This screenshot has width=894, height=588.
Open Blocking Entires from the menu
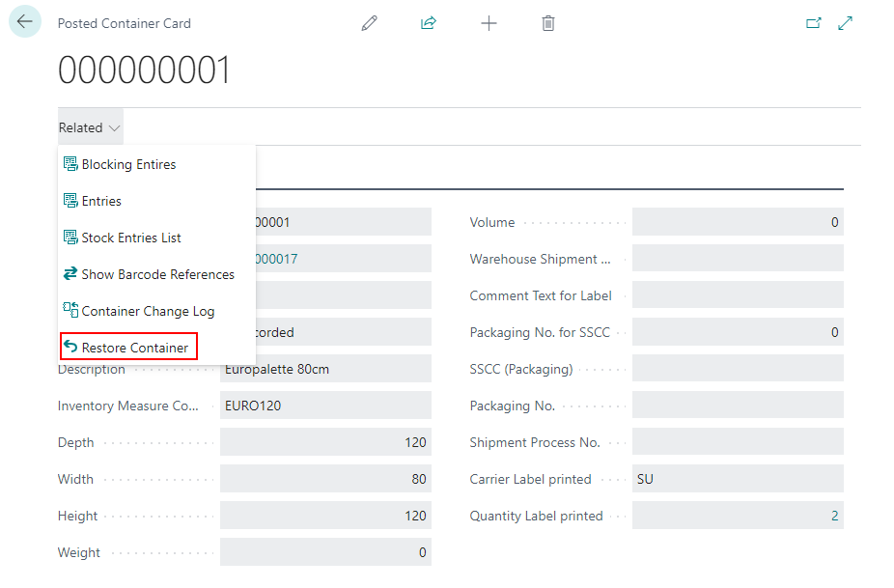click(x=128, y=165)
